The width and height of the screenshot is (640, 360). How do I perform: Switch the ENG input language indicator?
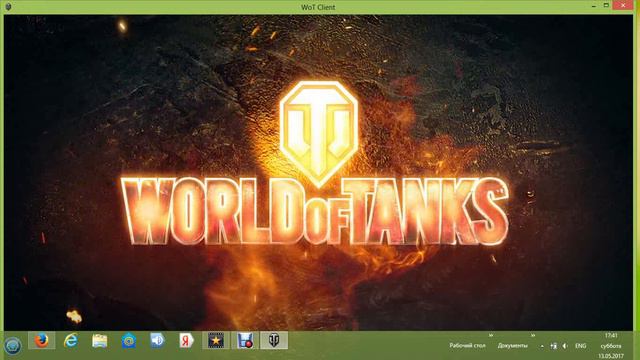click(x=580, y=346)
